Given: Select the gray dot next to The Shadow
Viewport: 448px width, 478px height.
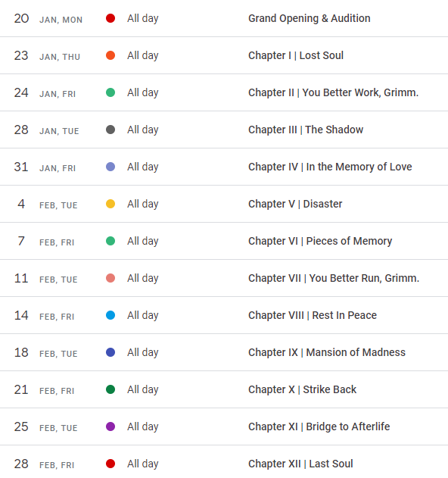Looking at the screenshot, I should coord(110,130).
